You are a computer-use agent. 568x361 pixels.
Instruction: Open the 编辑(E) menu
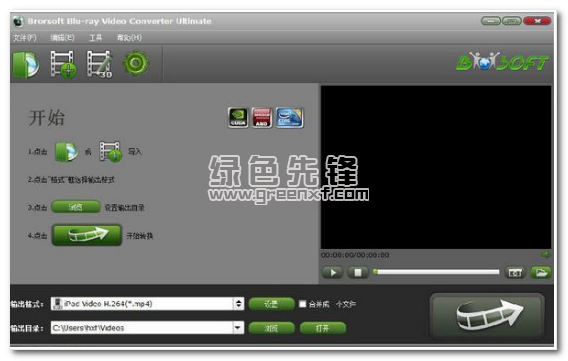pyautogui.click(x=62, y=38)
